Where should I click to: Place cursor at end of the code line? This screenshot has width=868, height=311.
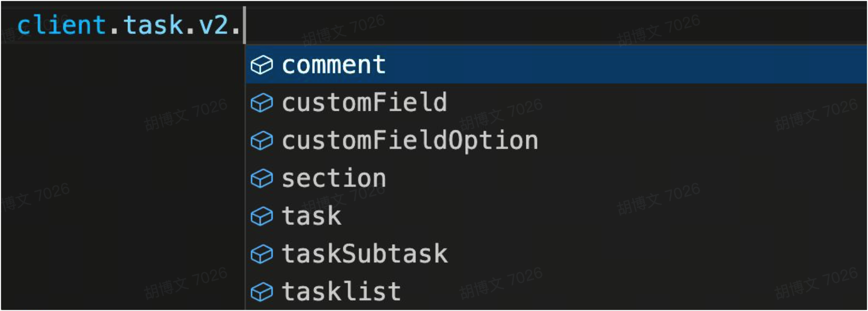click(x=243, y=25)
